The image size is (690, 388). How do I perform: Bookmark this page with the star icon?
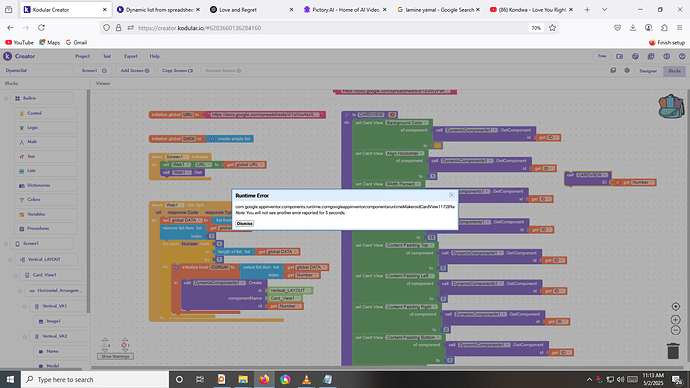pos(552,28)
